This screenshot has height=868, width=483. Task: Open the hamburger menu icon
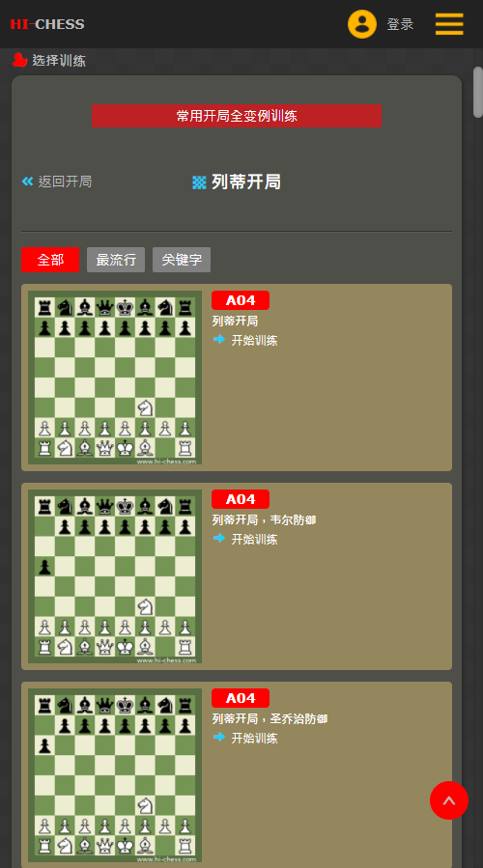click(449, 24)
